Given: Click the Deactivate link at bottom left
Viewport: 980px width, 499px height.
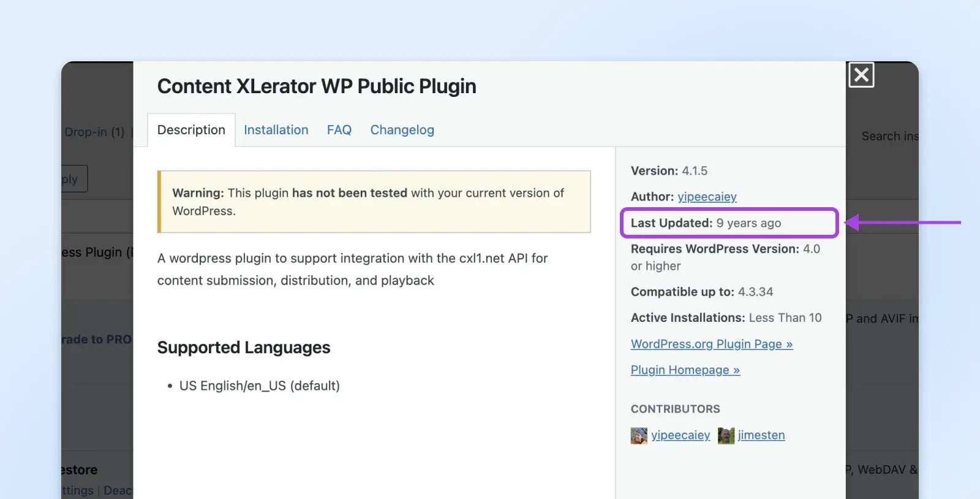Looking at the screenshot, I should [118, 490].
